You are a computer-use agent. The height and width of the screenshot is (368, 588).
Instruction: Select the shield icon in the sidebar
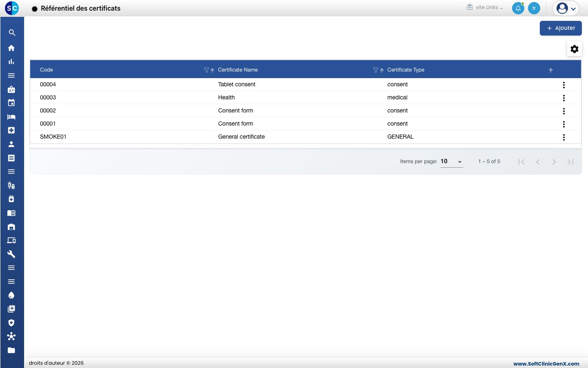11,323
